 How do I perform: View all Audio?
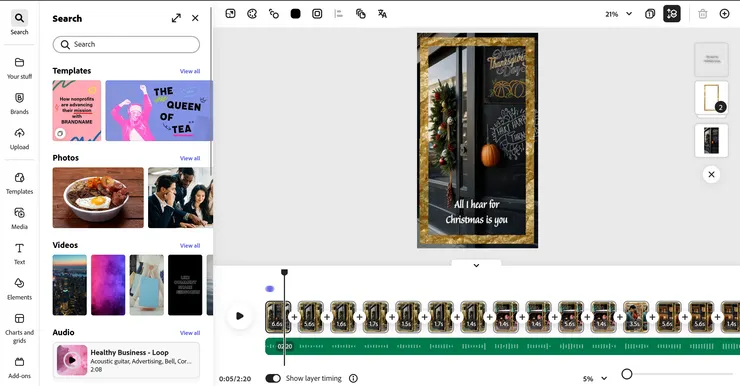[x=190, y=333]
